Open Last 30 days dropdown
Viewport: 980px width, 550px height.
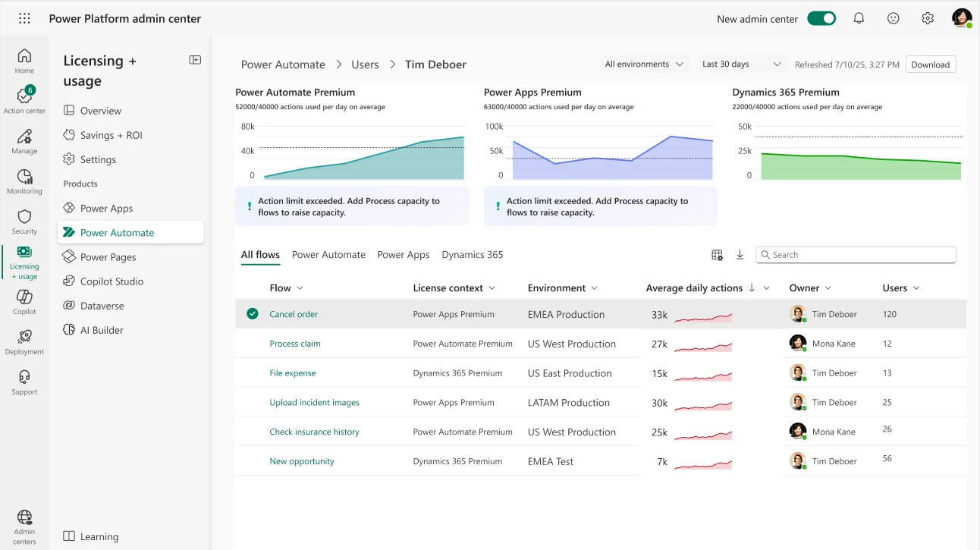741,64
